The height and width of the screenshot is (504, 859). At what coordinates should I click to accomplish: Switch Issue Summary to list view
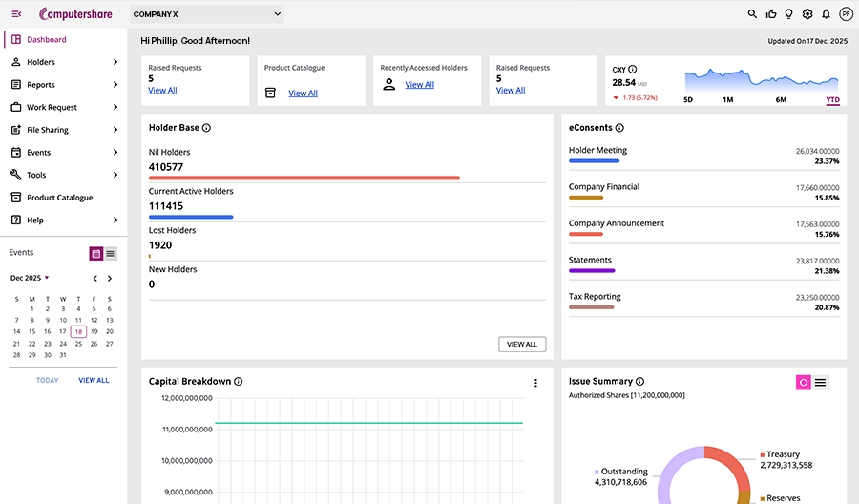(x=820, y=383)
